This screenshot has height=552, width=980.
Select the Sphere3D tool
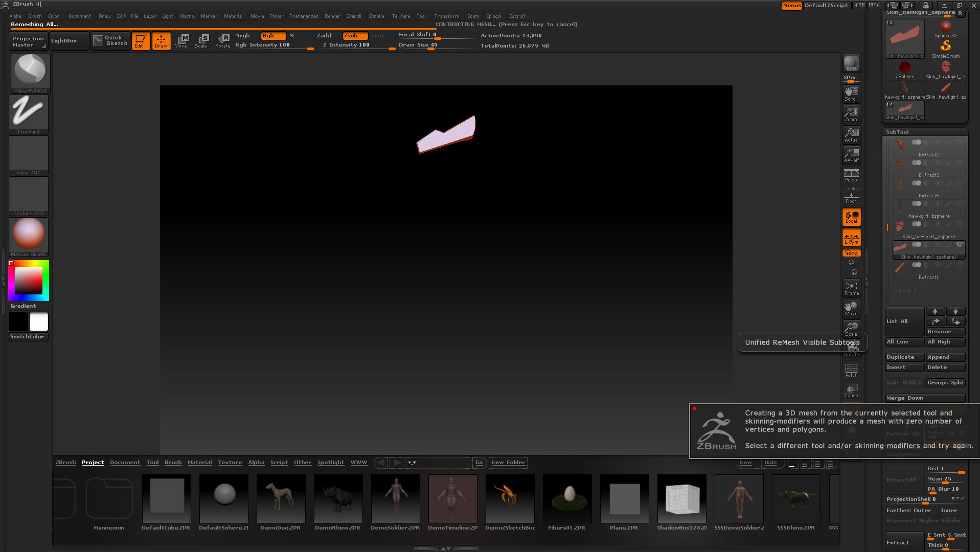pyautogui.click(x=946, y=29)
